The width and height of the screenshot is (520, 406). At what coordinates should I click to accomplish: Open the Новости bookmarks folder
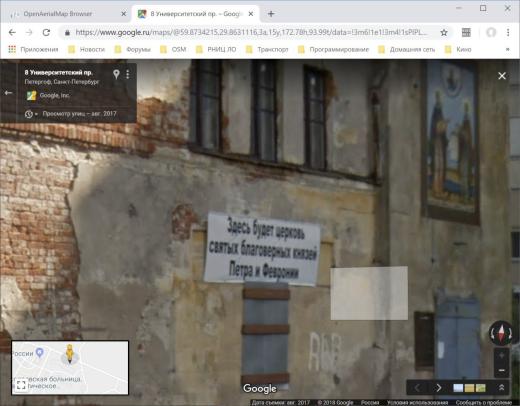tap(87, 49)
